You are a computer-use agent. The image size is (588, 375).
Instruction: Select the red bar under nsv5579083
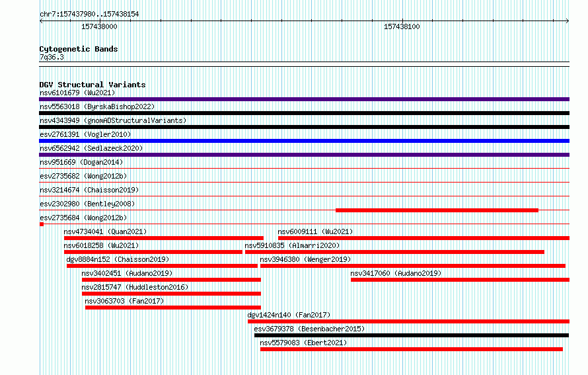pyautogui.click(x=412, y=349)
